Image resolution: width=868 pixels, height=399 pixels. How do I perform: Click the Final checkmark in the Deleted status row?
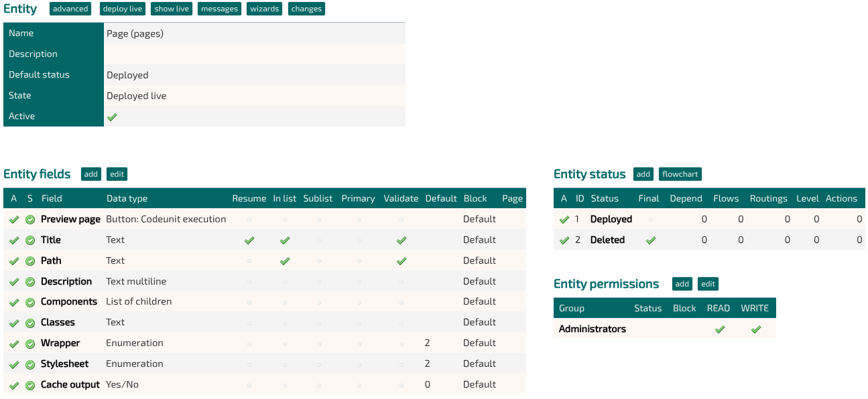click(x=650, y=240)
